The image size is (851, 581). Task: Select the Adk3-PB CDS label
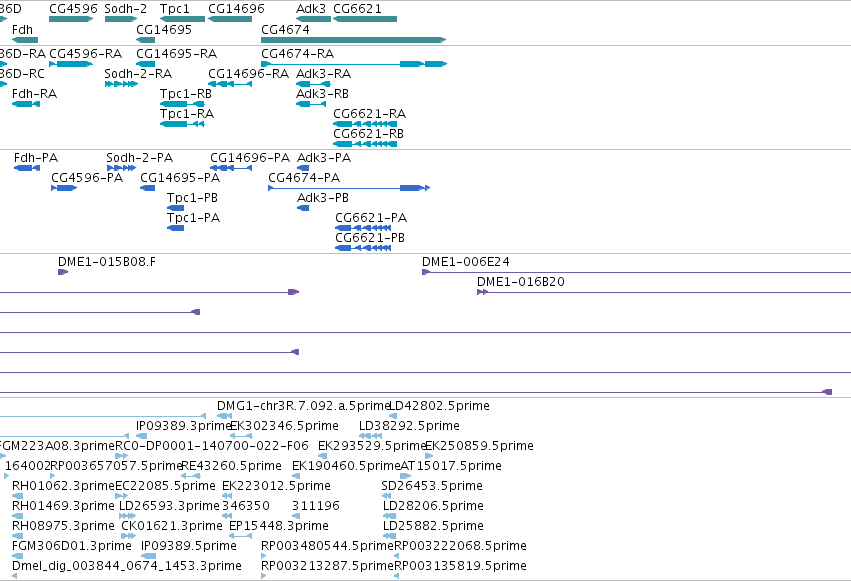(x=323, y=198)
